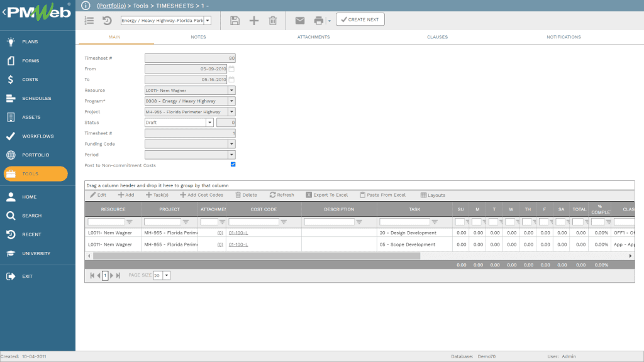The image size is (644, 362).
Task: Switch to the Attachments tab
Action: pyautogui.click(x=313, y=37)
